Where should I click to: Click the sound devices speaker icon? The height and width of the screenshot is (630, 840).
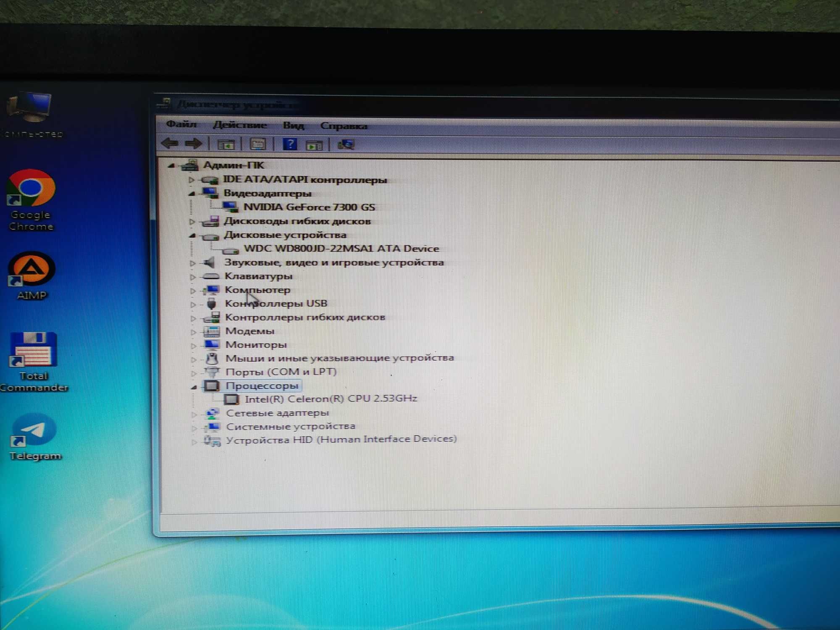pyautogui.click(x=209, y=263)
